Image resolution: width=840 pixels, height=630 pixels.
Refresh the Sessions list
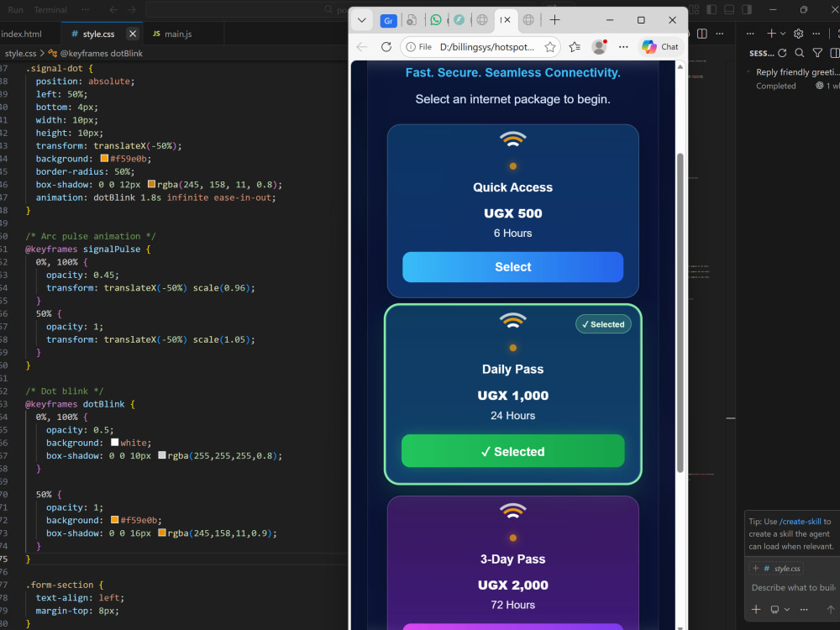(782, 52)
